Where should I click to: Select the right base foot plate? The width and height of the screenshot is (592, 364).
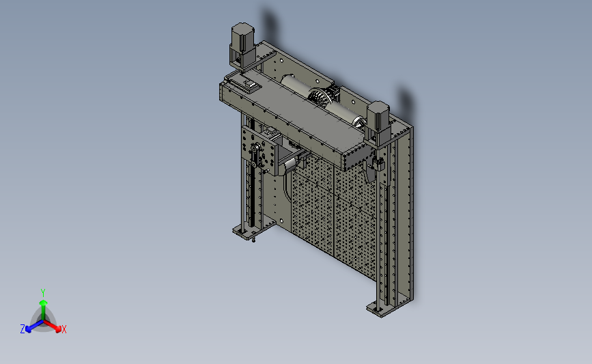pos(389,306)
